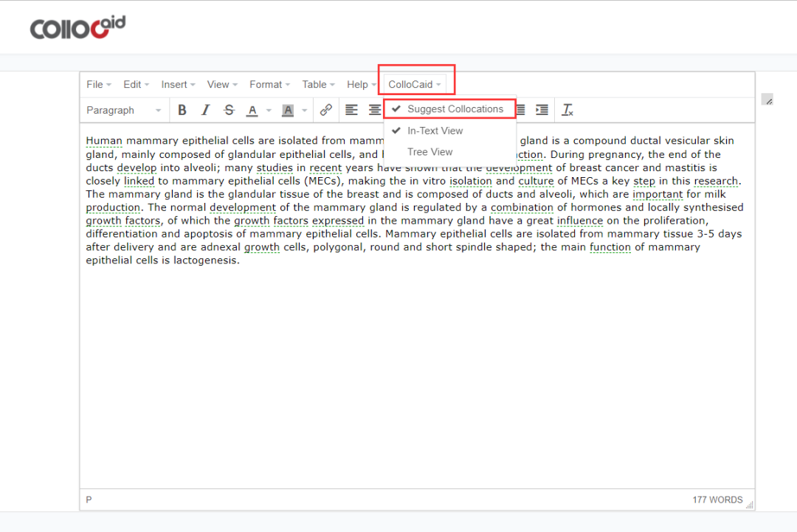
Task: Click in the empty editor area below the paragraph
Action: point(417,376)
